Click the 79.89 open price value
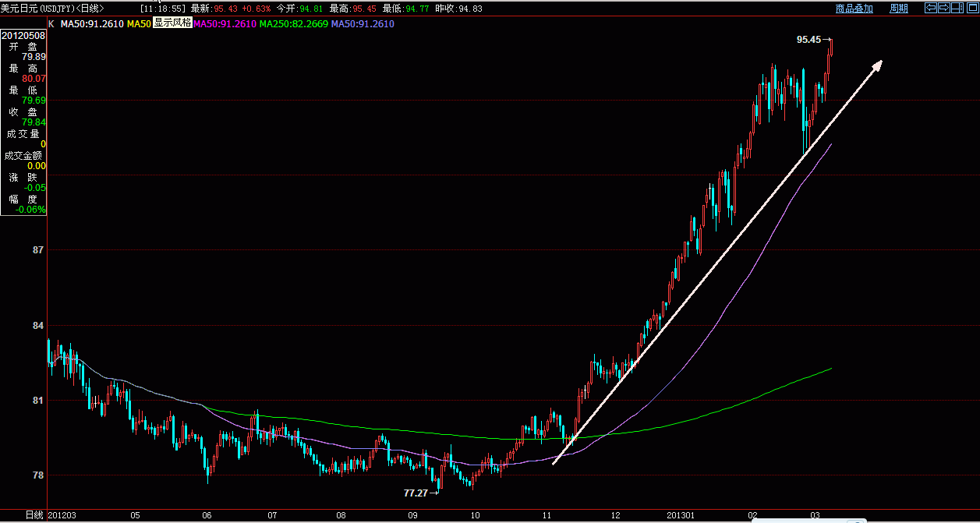The image size is (980, 523). pos(34,57)
